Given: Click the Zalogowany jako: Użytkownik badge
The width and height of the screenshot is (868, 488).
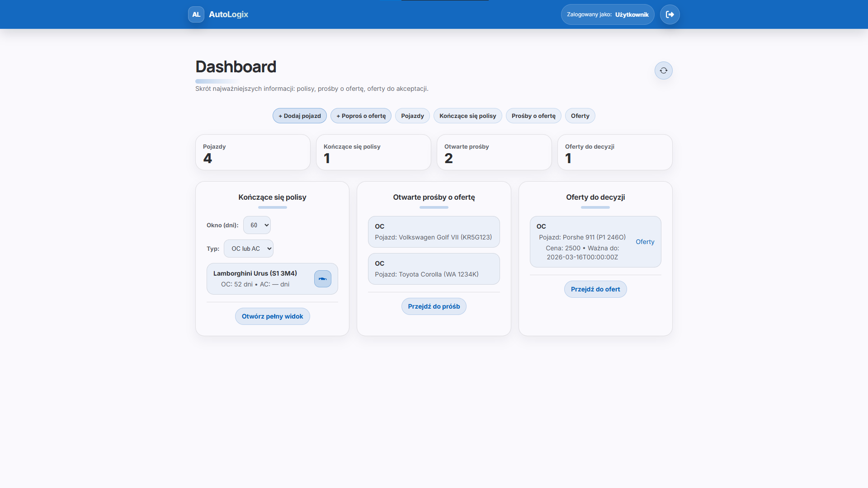Looking at the screenshot, I should point(608,14).
